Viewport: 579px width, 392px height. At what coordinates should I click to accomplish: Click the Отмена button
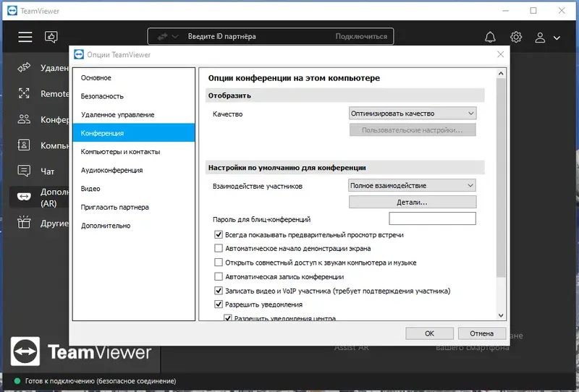481,333
